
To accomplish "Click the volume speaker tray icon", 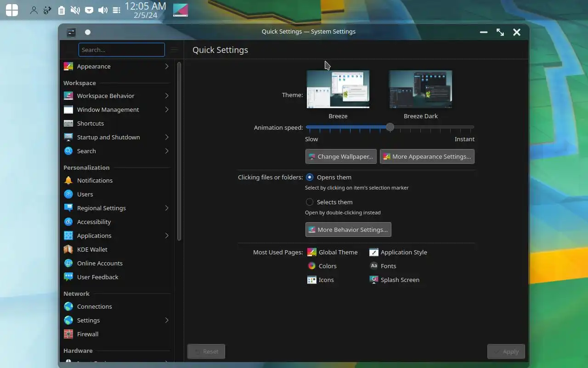I will 103,10.
